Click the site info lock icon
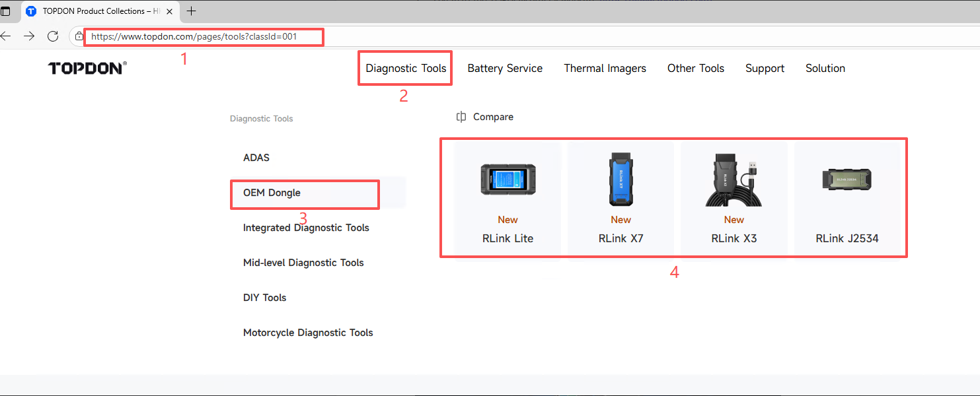980x396 pixels. point(79,37)
